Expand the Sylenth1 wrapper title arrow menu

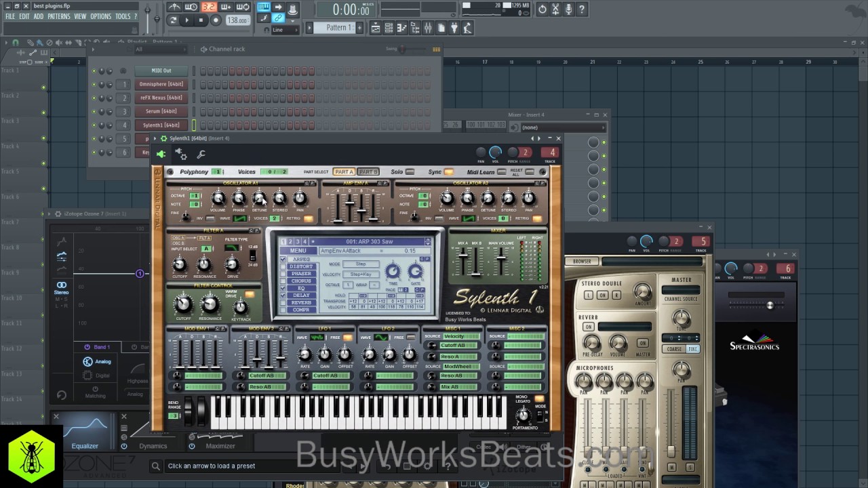(155, 138)
